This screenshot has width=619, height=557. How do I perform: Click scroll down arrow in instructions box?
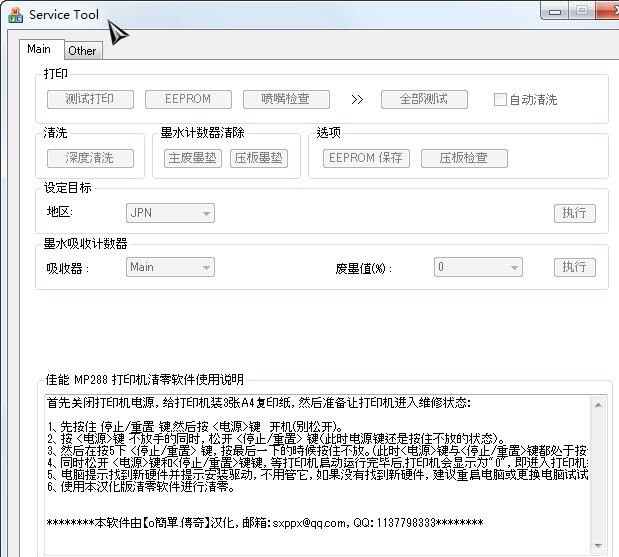598,546
